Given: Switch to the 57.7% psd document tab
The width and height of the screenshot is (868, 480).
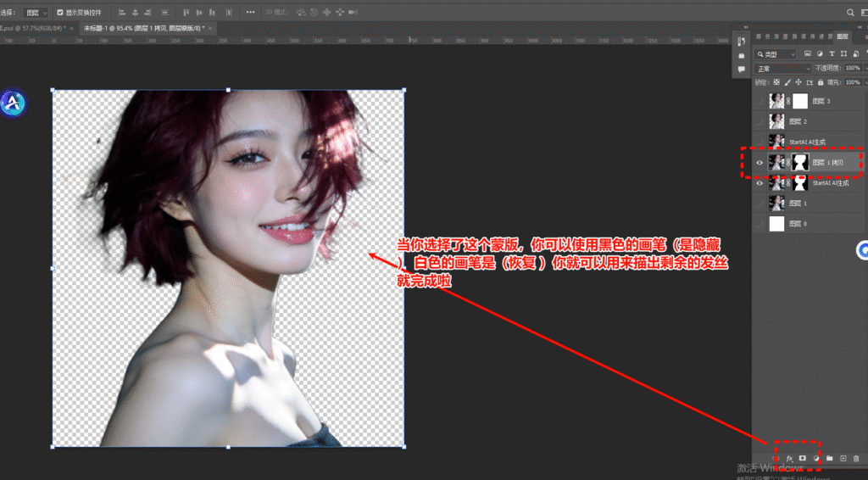Looking at the screenshot, I should pyautogui.click(x=34, y=29).
